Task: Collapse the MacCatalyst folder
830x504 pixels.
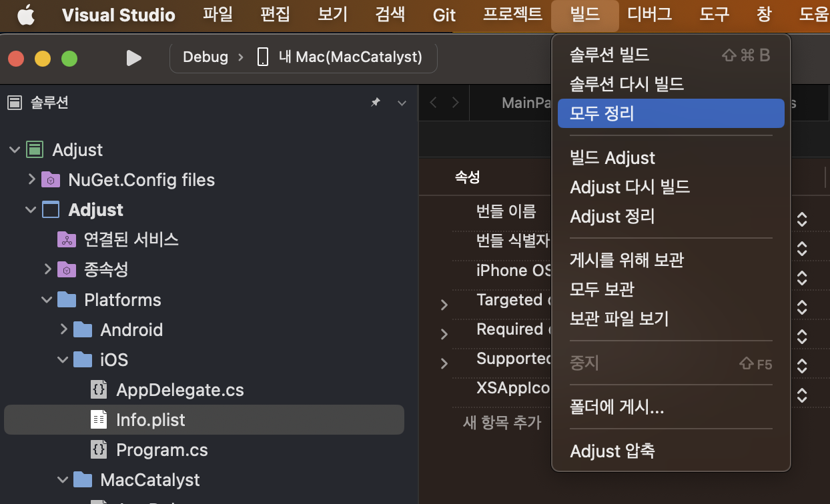Action: pos(63,479)
